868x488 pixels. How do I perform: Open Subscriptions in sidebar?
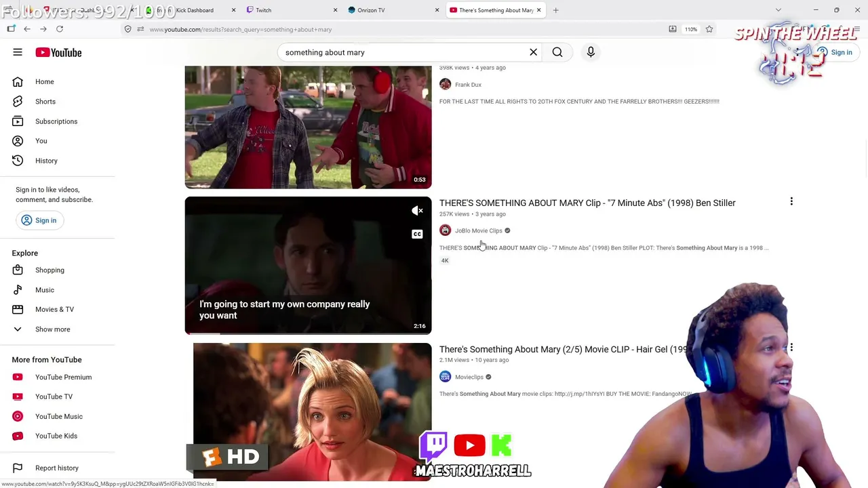coord(58,121)
